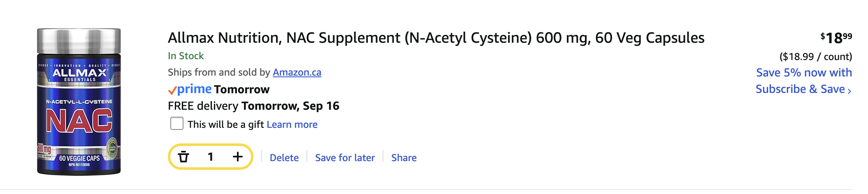Screen dimensions: 868x194
Task: Open the Allmax NAC product title
Action: click(436, 38)
